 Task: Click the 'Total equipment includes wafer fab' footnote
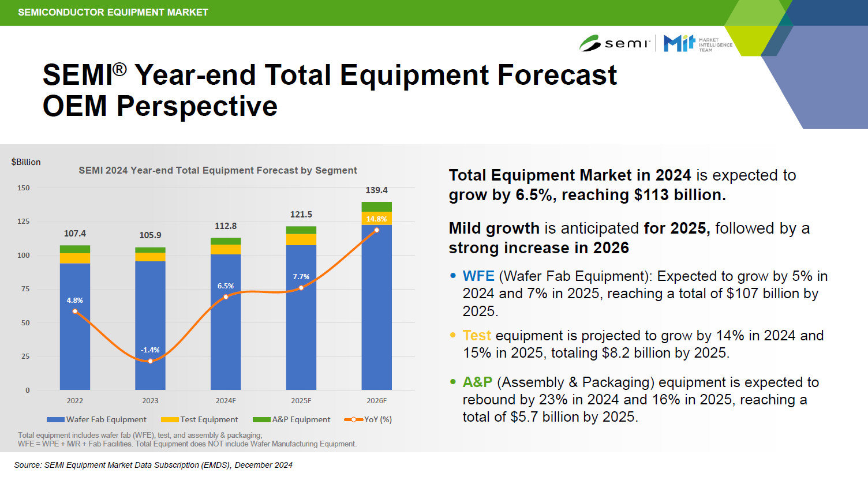[140, 436]
